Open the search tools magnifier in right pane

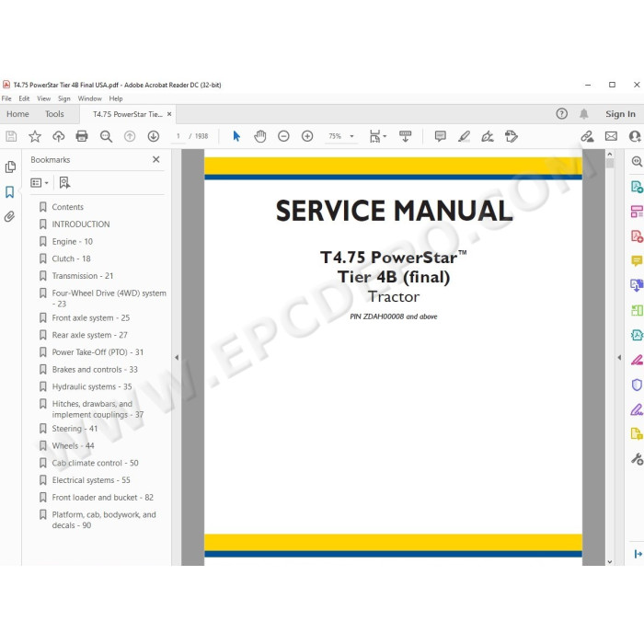[x=637, y=161]
